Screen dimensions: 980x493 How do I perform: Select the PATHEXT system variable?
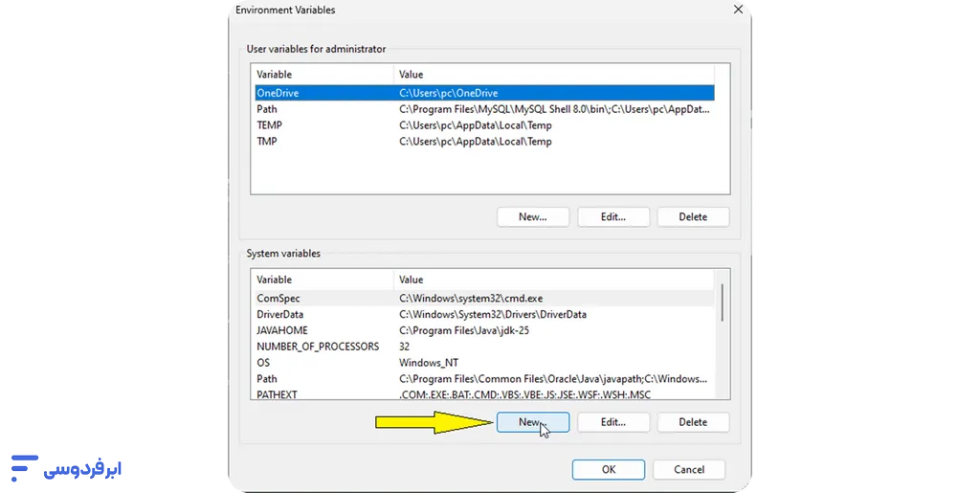tap(484, 394)
